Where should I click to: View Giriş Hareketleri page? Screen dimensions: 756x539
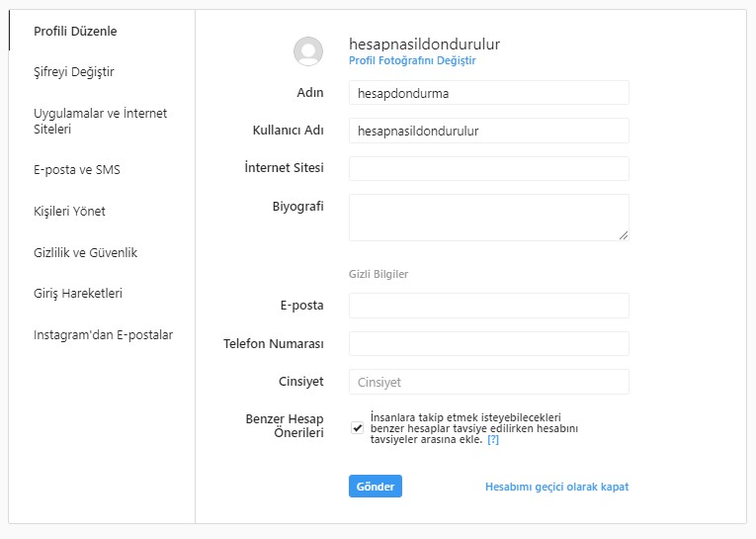coord(78,294)
